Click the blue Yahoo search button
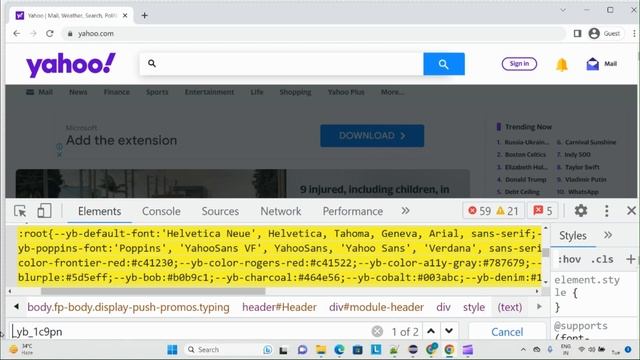 444,64
